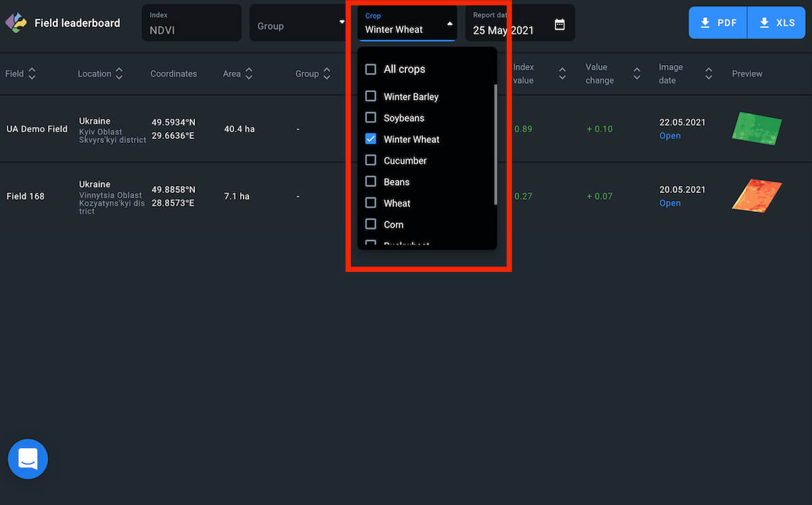Download the report as PDF
812x505 pixels.
click(x=718, y=23)
